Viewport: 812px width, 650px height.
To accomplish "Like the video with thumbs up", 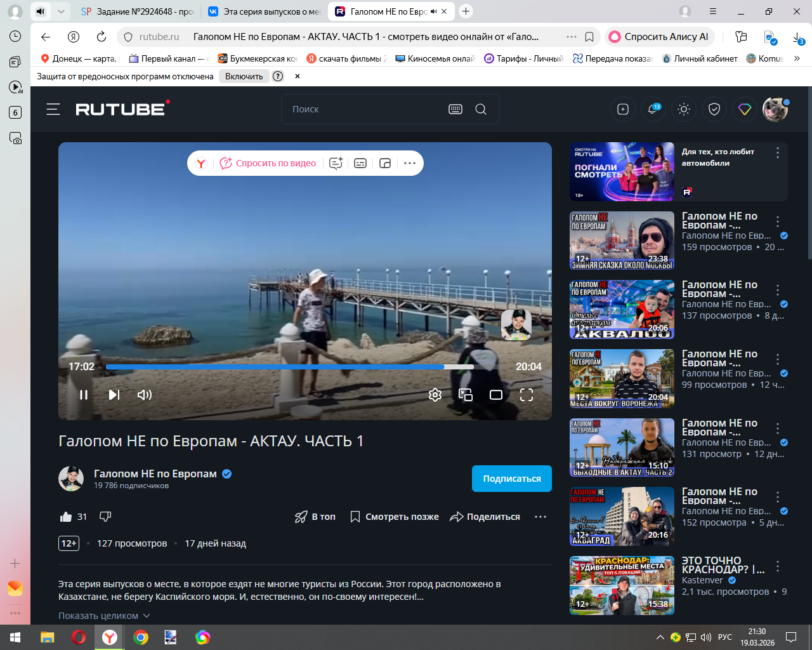I will click(66, 517).
